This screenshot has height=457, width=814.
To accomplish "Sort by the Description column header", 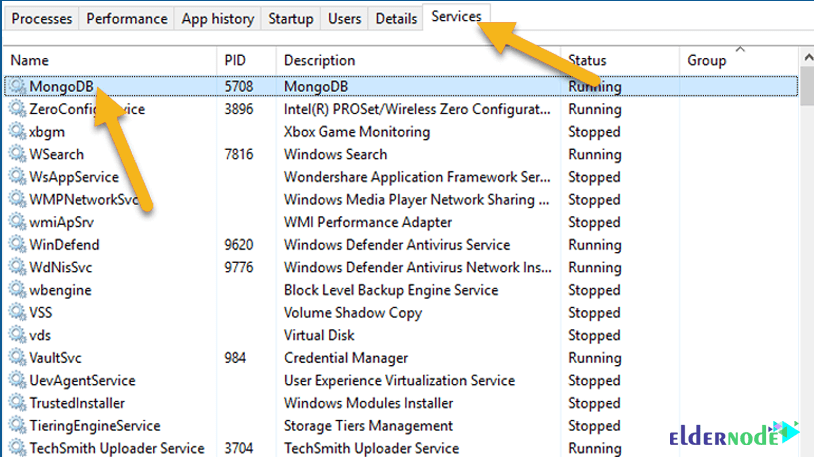I will click(x=418, y=60).
